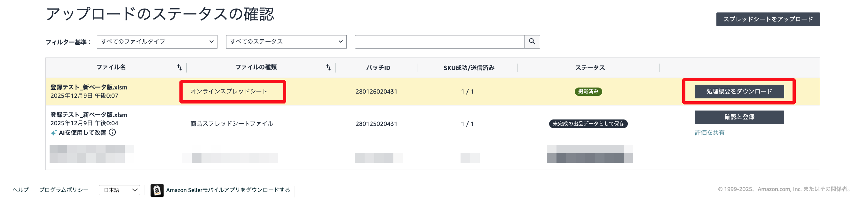Screen dimensions: 868x207
Task: Click the Amazon Sellerモバイルアプリをダウンロードする link
Action: coord(228,190)
